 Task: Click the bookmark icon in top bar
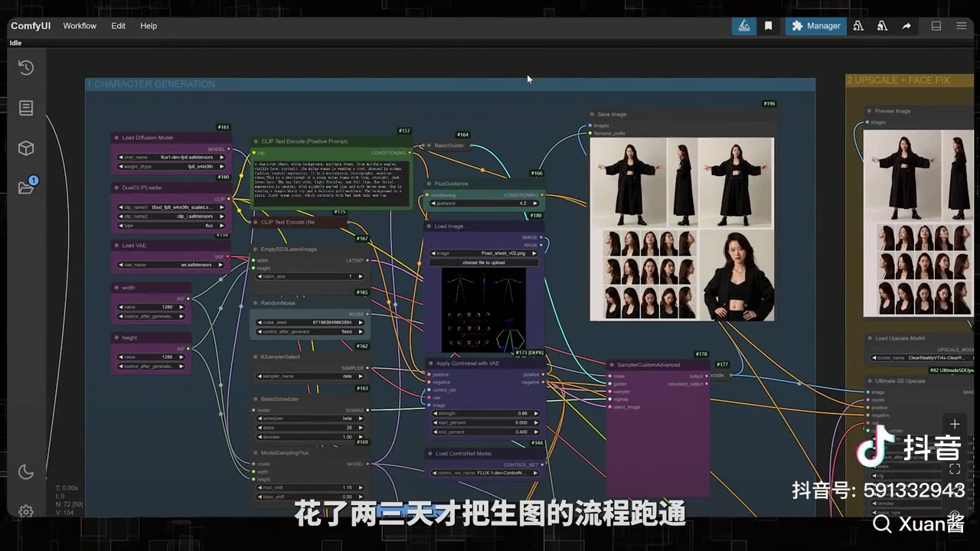tap(768, 26)
